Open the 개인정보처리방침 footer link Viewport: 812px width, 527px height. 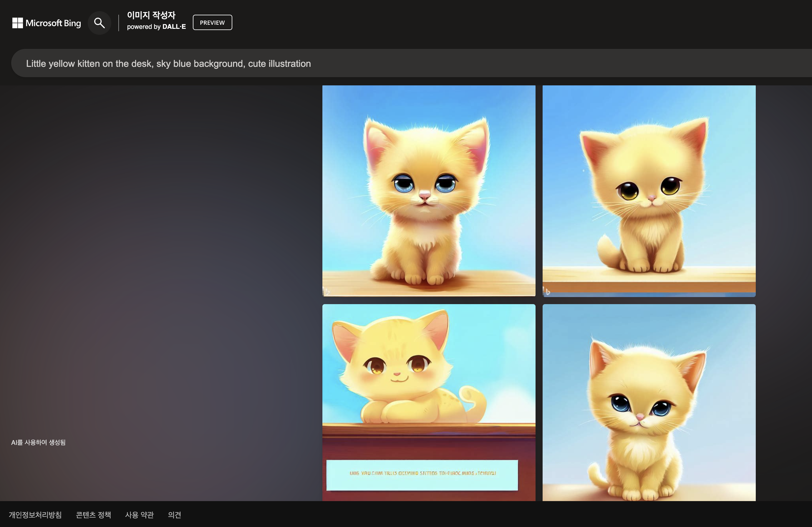35,515
